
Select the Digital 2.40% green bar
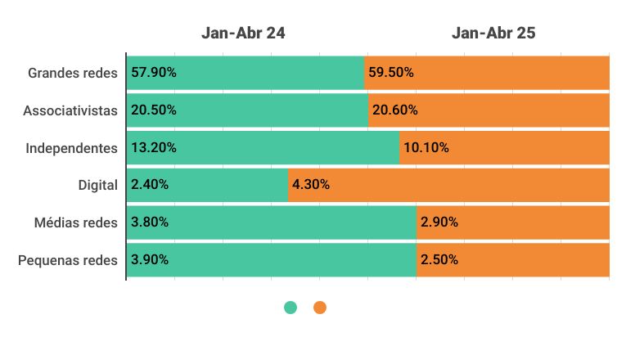[207, 185]
